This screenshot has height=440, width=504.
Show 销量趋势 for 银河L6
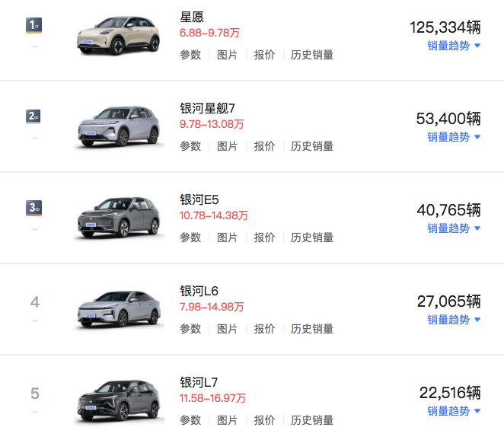pyautogui.click(x=454, y=320)
